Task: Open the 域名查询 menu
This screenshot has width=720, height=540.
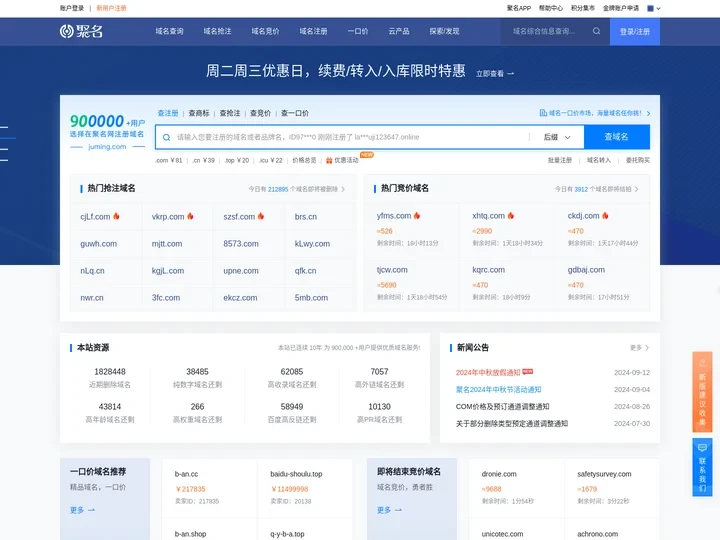Action: coord(169,31)
